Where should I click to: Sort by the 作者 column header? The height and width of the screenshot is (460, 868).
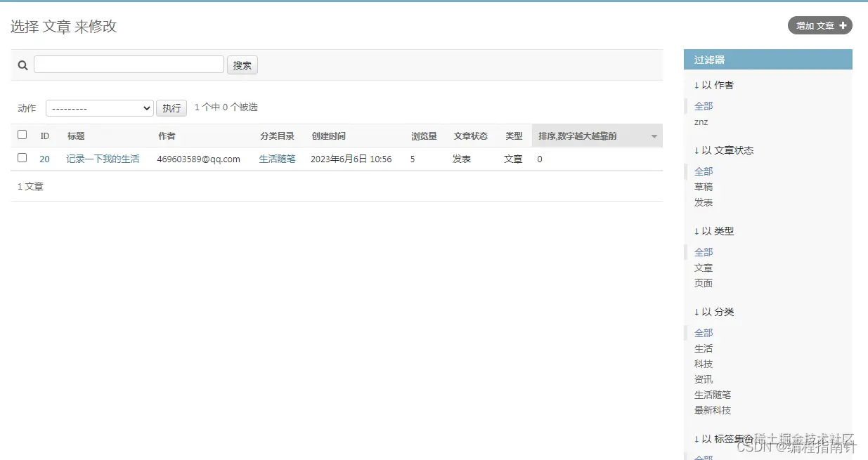coord(167,136)
